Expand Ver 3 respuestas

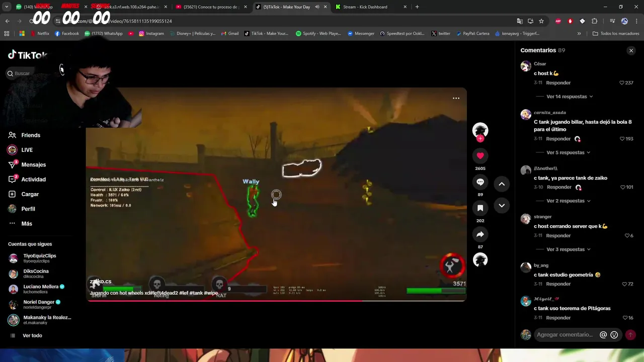(x=568, y=249)
